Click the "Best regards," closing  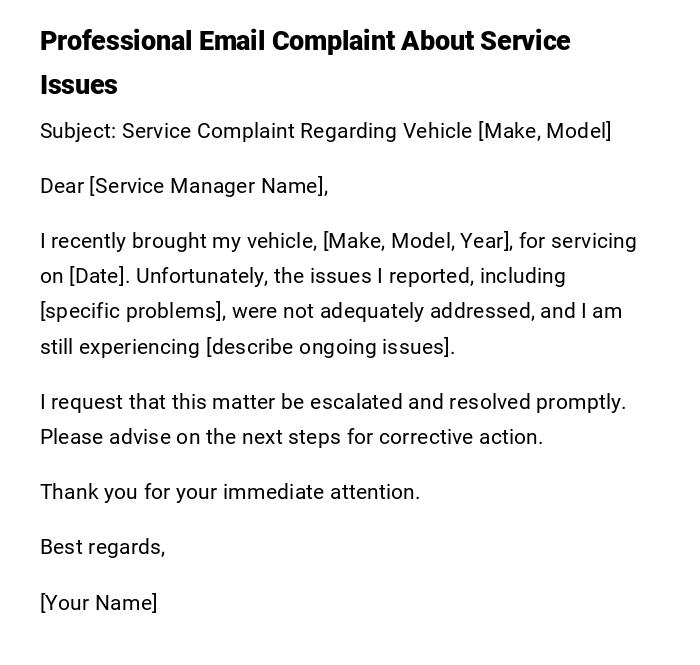click(x=102, y=547)
